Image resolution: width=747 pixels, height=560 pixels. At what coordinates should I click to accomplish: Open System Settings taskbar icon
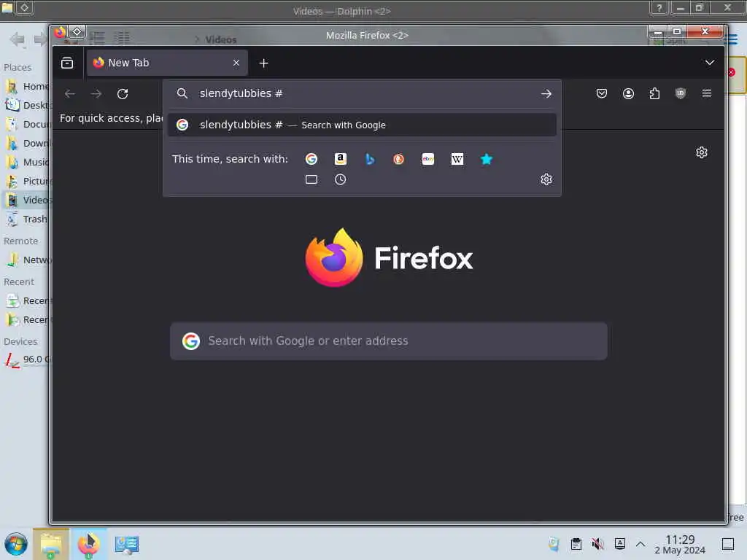coord(127,544)
